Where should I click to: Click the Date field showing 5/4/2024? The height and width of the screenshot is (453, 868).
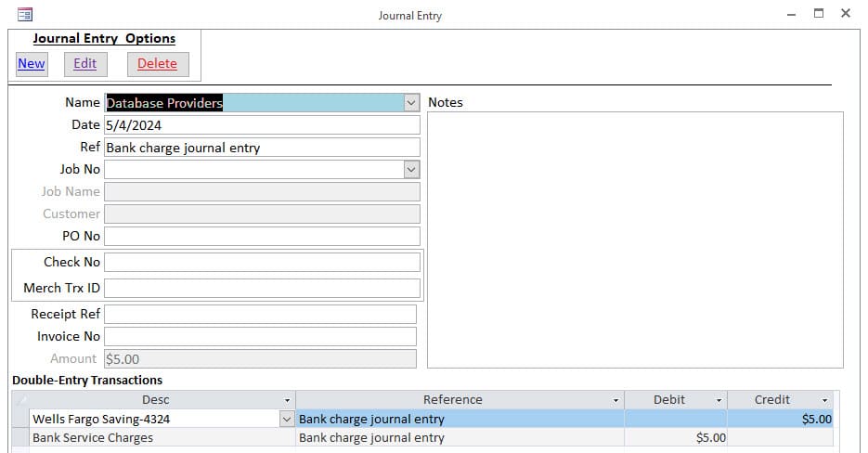(262, 125)
